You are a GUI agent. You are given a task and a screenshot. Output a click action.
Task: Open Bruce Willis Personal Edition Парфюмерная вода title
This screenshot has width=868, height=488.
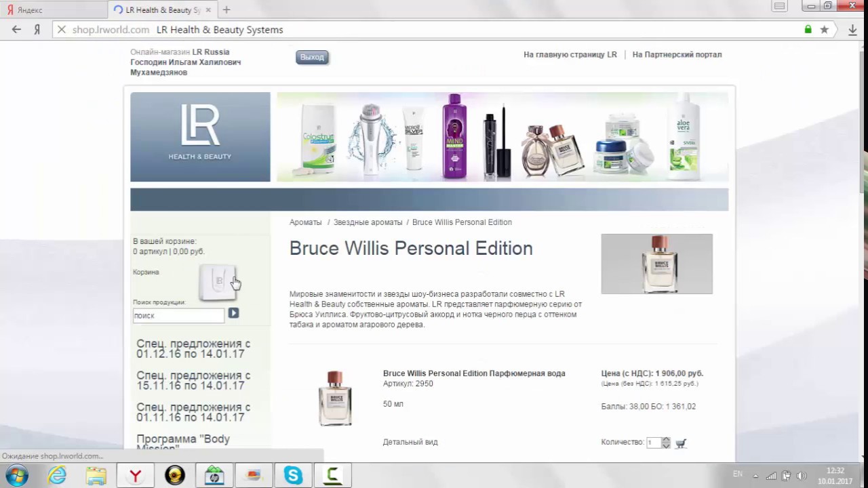click(474, 373)
